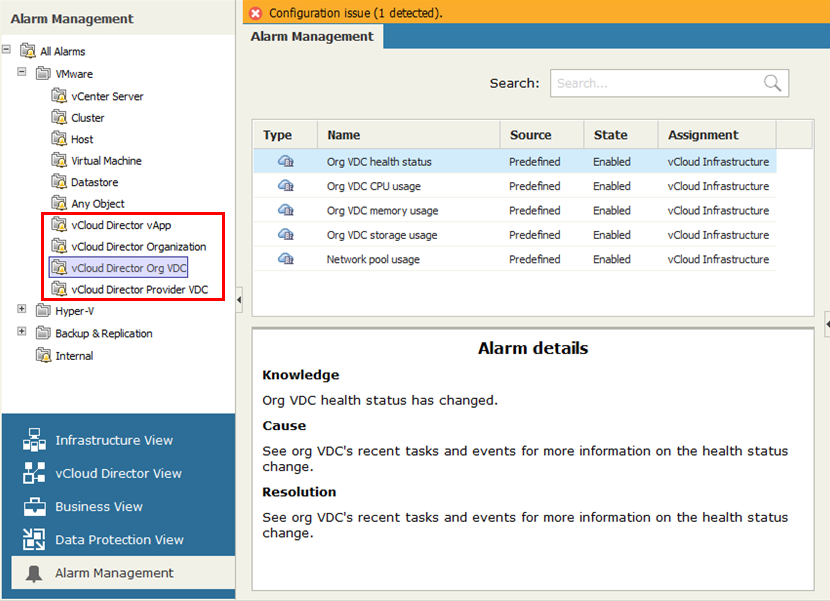This screenshot has height=601, width=830.
Task: Click the vCloud Director vApp alarm icon
Action: (59, 225)
